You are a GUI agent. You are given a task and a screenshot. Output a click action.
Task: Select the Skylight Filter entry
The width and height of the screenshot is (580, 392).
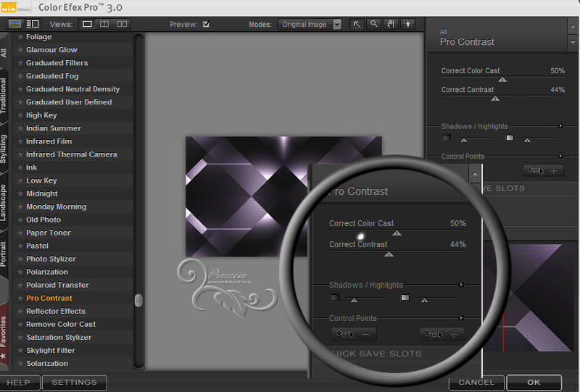point(51,350)
